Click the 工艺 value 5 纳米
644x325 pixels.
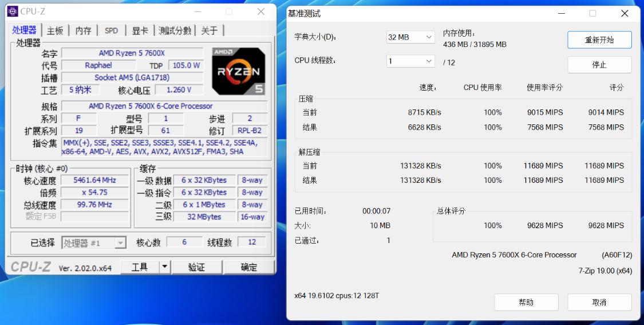click(x=80, y=89)
